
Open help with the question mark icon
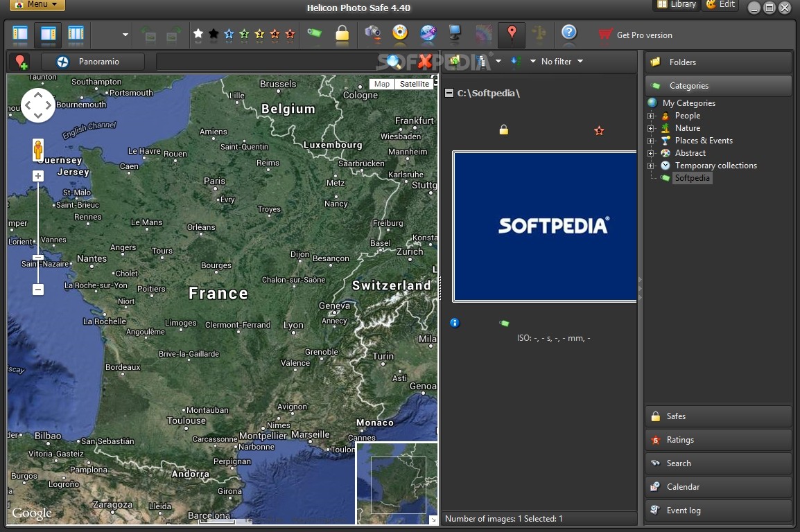coord(569,33)
